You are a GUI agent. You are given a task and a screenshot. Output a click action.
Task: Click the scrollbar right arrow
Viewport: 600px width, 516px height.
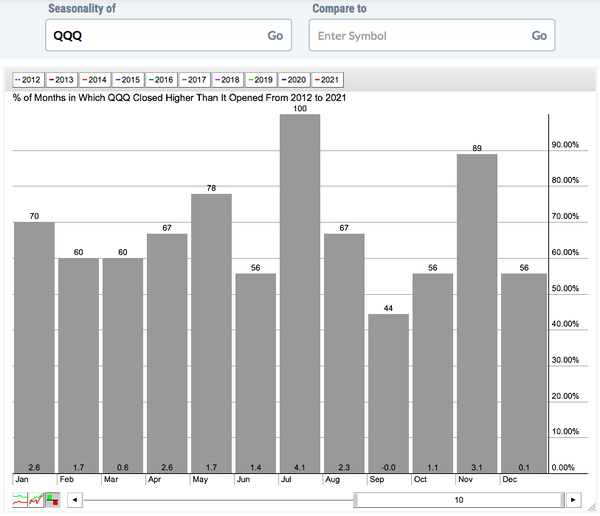pyautogui.click(x=572, y=499)
